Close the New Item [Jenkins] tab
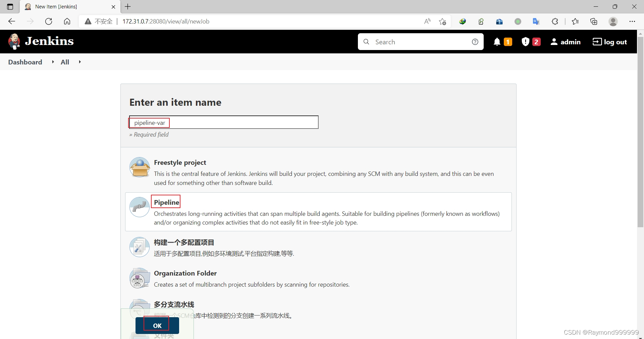Screen dimensions: 644x339 [113, 7]
